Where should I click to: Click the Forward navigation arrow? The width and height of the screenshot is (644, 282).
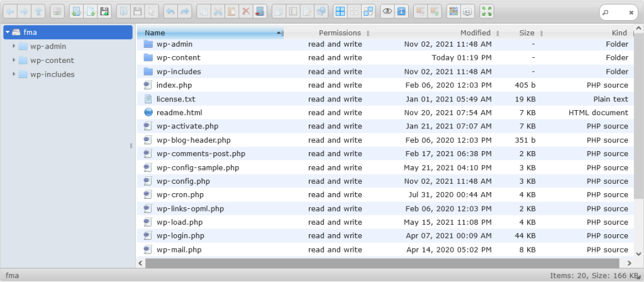(25, 11)
